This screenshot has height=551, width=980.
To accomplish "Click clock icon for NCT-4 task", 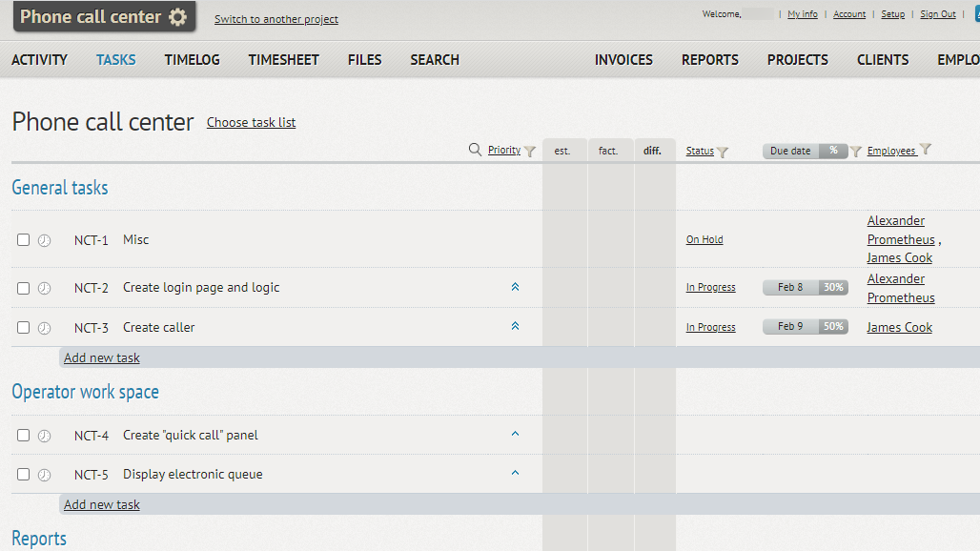I will (45, 436).
